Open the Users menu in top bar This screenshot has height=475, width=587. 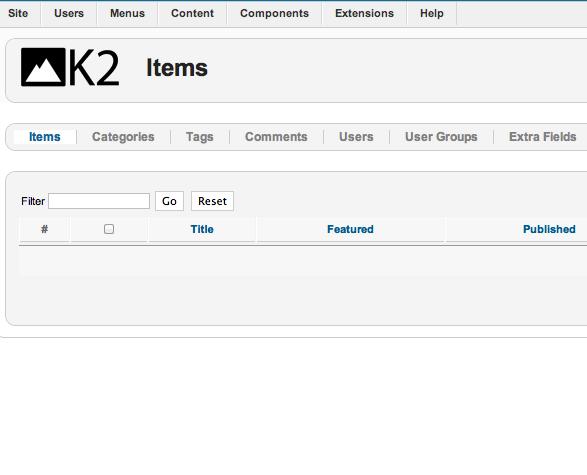(69, 13)
